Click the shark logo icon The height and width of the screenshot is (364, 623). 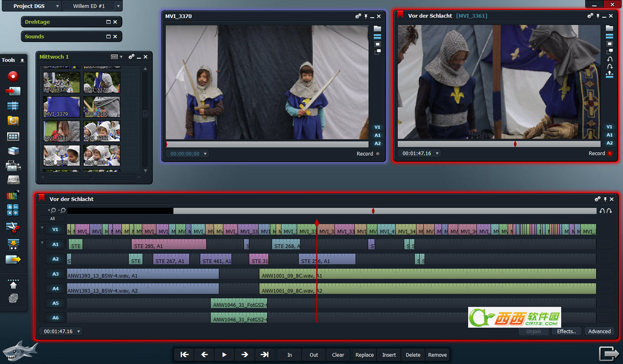pos(20,351)
